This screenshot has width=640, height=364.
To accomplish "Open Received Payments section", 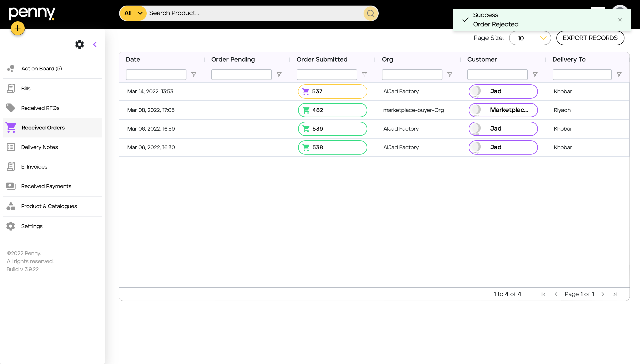I will (52, 186).
